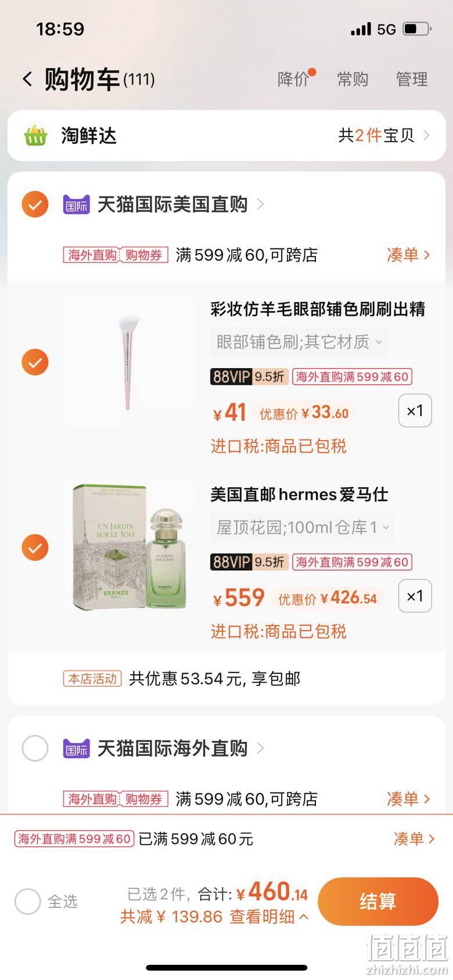The height and width of the screenshot is (980, 453).
Task: Switch to the 常购 tab
Action: [353, 79]
